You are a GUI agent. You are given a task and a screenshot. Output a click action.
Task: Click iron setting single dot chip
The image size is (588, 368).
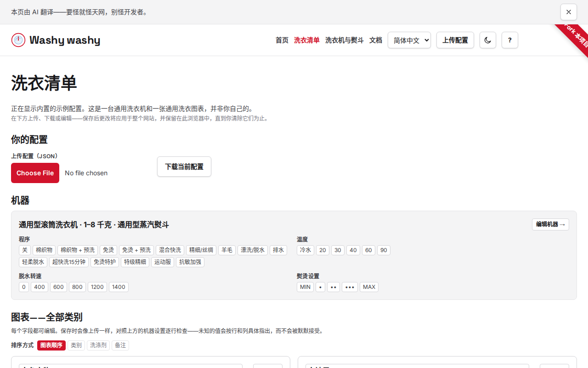click(x=320, y=287)
